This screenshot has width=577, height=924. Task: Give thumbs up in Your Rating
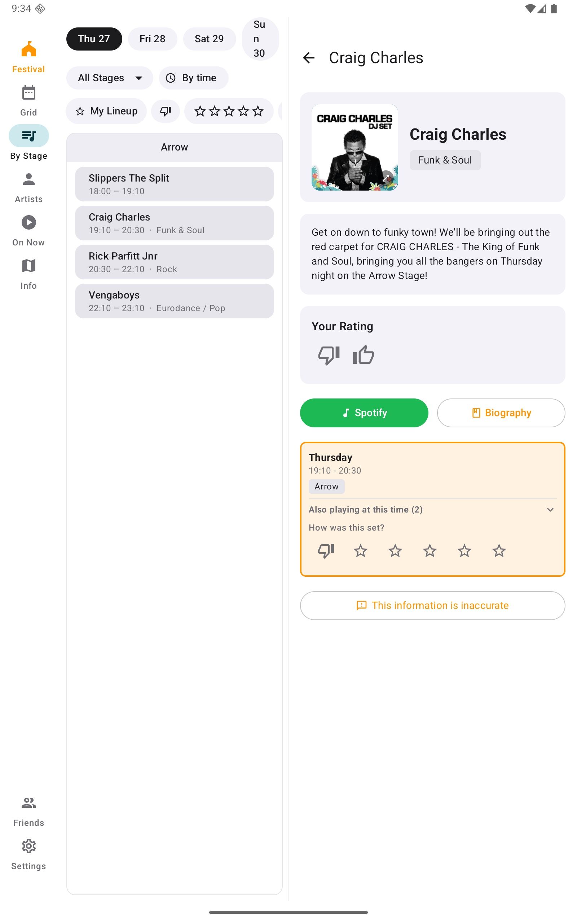[x=363, y=355]
